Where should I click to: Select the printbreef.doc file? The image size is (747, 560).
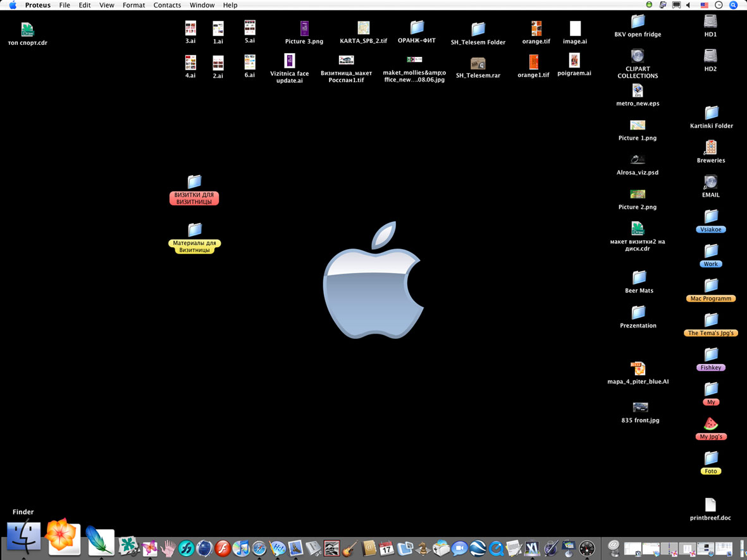(x=710, y=504)
